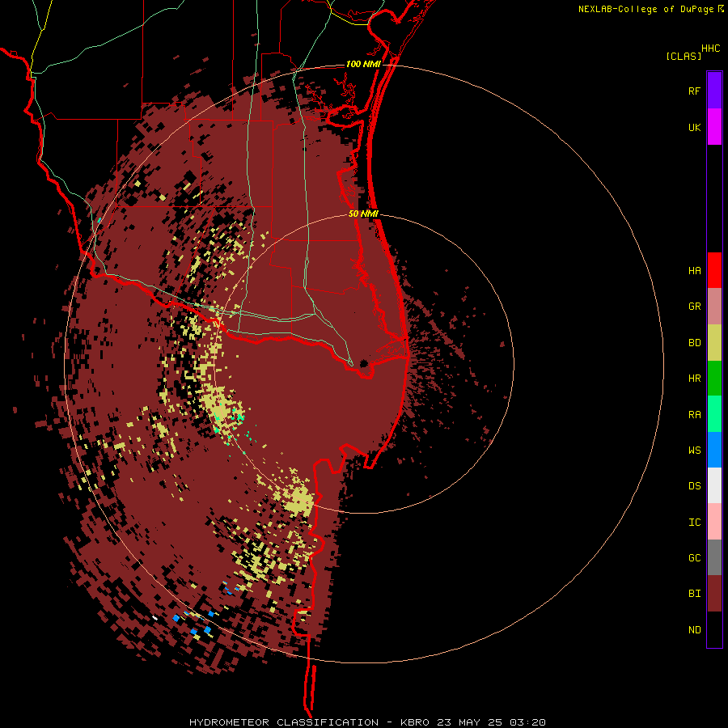Click the 'ND' legend label
Image resolution: width=728 pixels, height=728 pixels.
[694, 630]
